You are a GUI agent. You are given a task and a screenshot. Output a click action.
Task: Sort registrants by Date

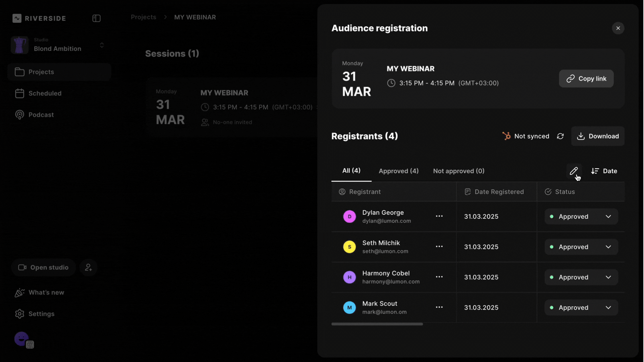pos(604,171)
